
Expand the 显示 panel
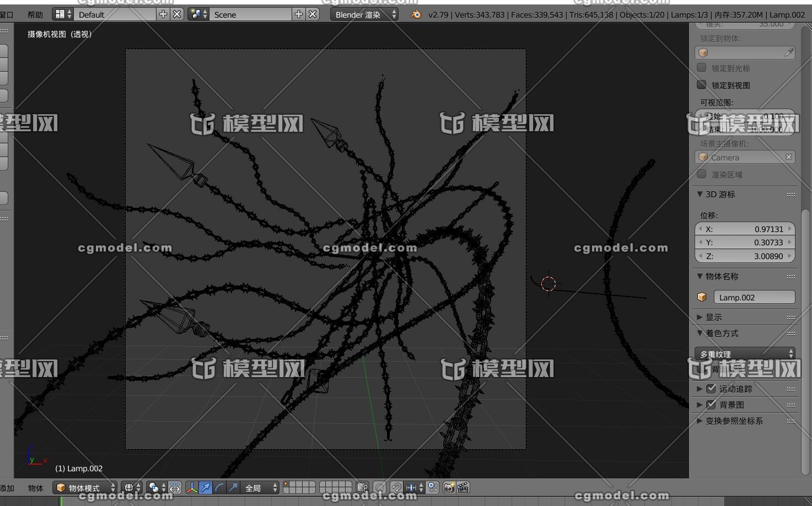700,317
